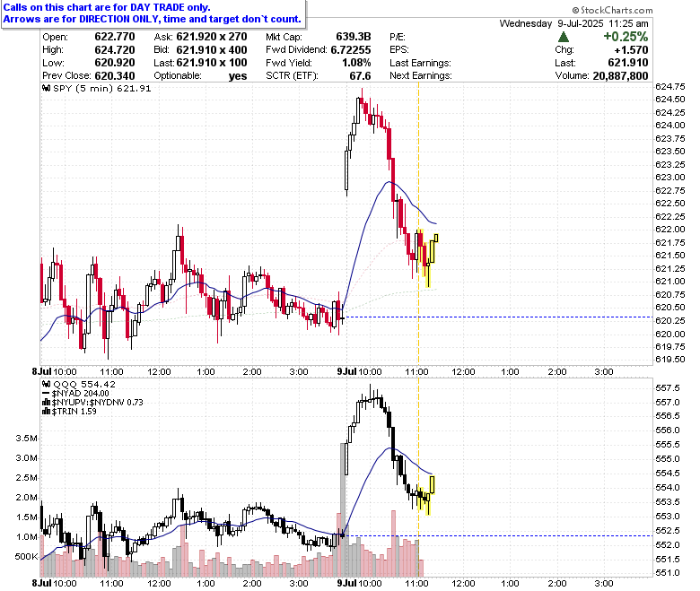Click the $TRIN bar legend icon
The image size is (700, 591).
tap(46, 412)
